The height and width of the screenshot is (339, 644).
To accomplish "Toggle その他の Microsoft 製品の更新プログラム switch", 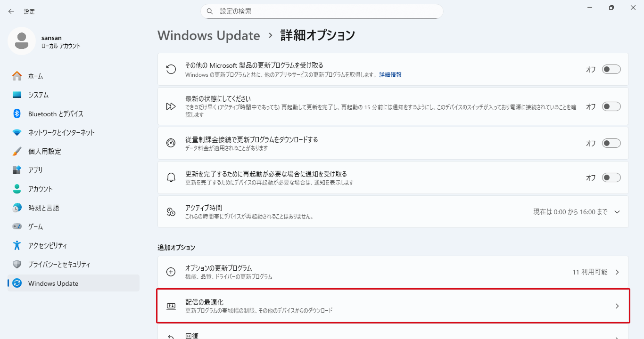I will [611, 69].
